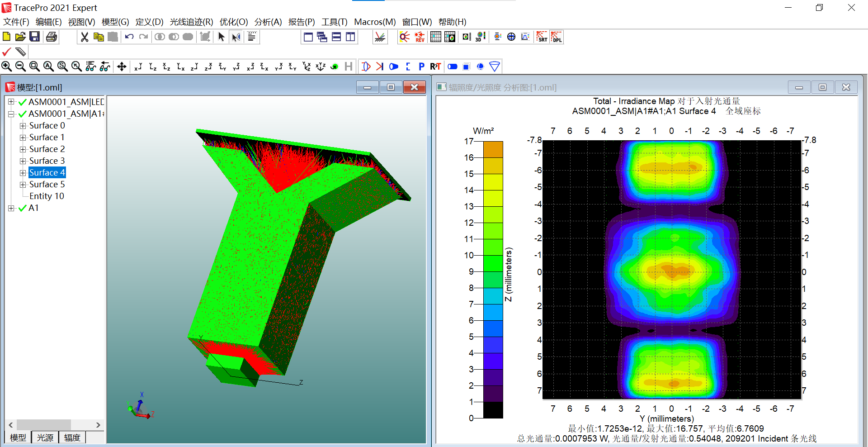Viewport: 868px width, 447px height.
Task: Expand Surface 0 node
Action: tap(23, 126)
